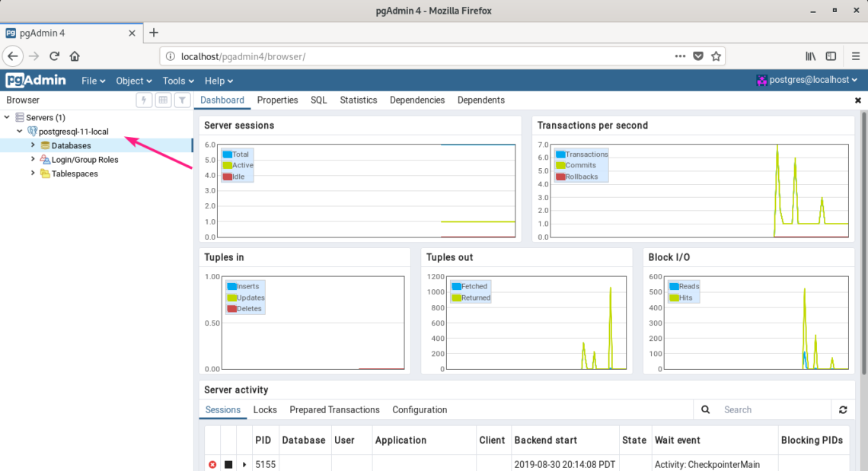Open the postgres@localhost user dropdown
The height and width of the screenshot is (471, 868).
coord(807,80)
